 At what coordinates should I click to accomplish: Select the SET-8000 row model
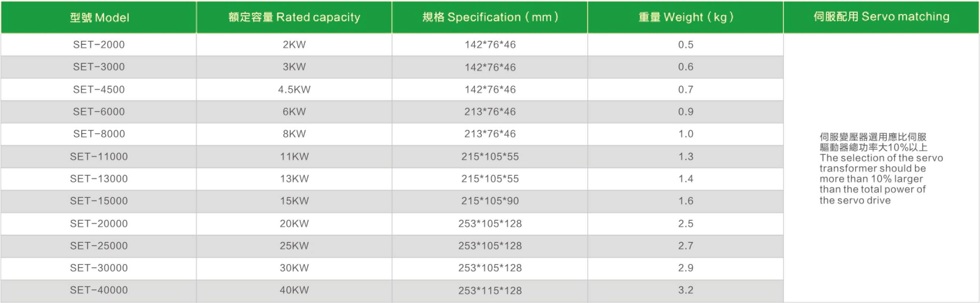(99, 134)
